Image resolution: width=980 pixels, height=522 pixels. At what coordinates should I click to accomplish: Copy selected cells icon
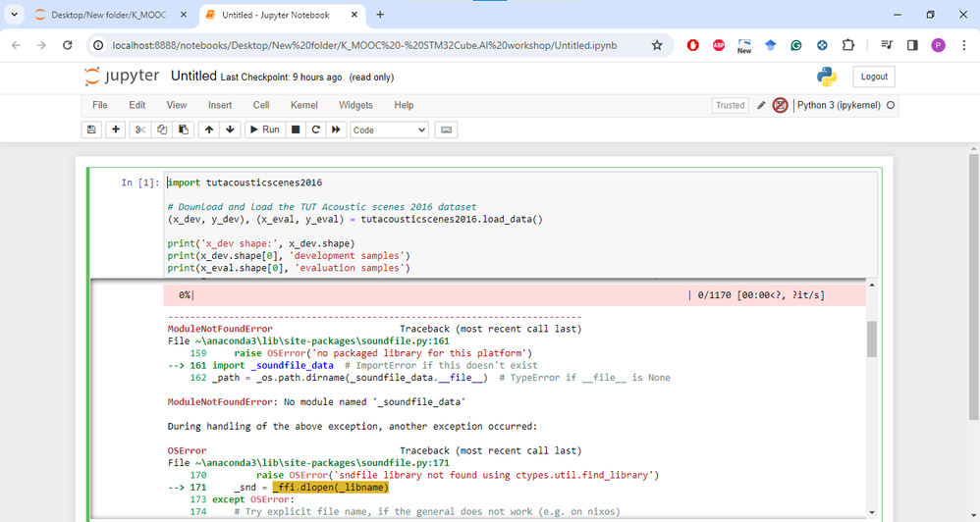point(162,130)
